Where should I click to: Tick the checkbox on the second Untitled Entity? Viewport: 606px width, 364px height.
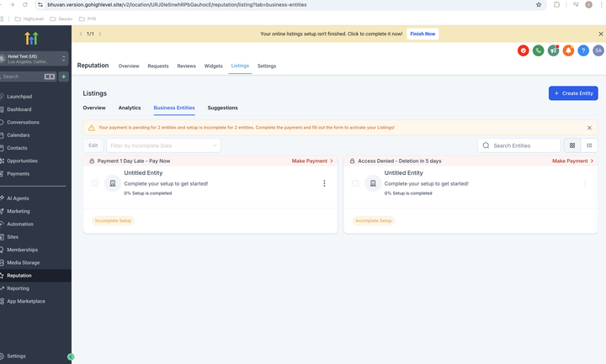pos(356,183)
